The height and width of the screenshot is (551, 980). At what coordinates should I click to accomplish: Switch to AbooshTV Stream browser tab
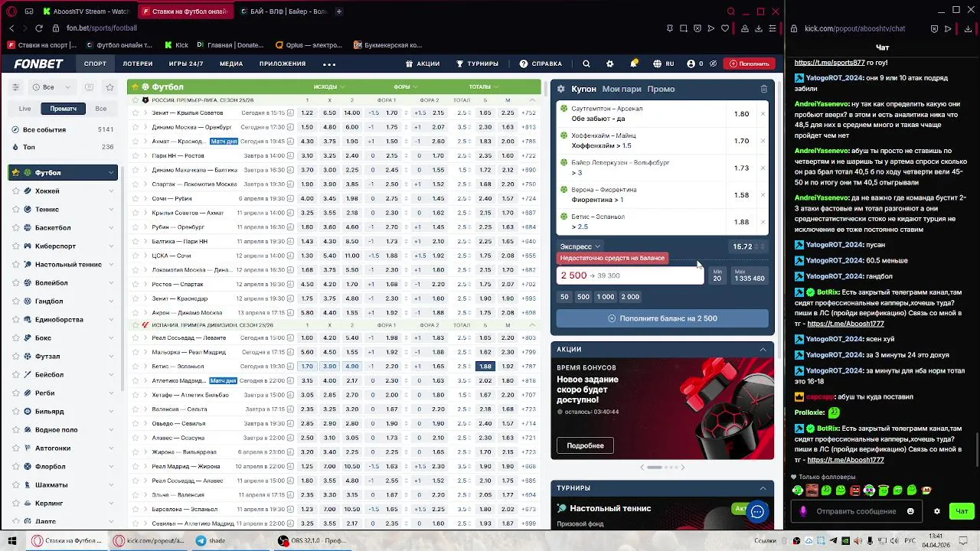click(x=87, y=11)
